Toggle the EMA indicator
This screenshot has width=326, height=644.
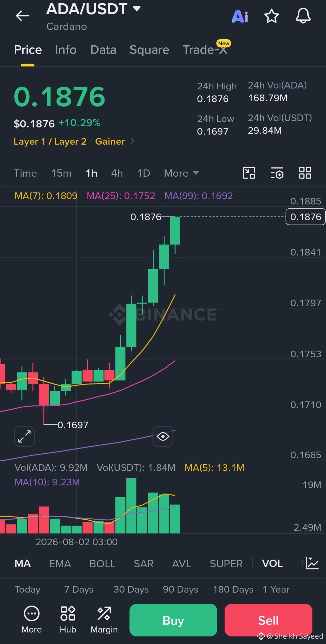coord(60,563)
